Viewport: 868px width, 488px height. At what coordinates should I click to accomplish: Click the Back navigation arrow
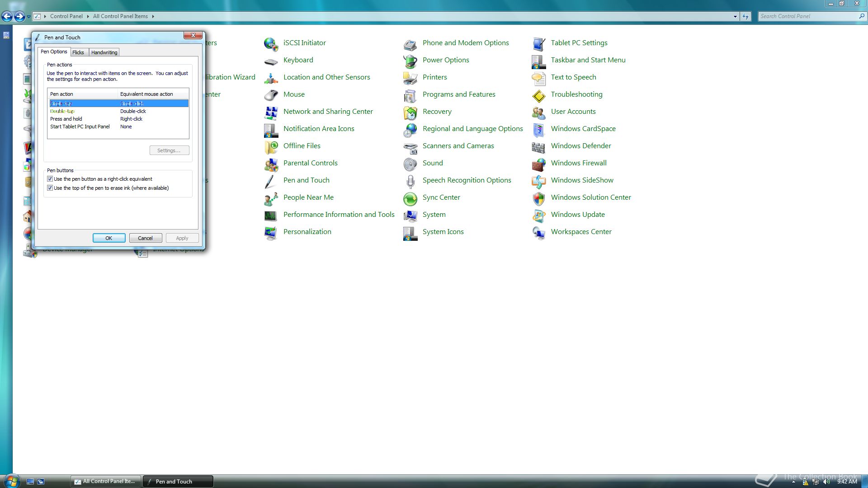[x=7, y=17]
